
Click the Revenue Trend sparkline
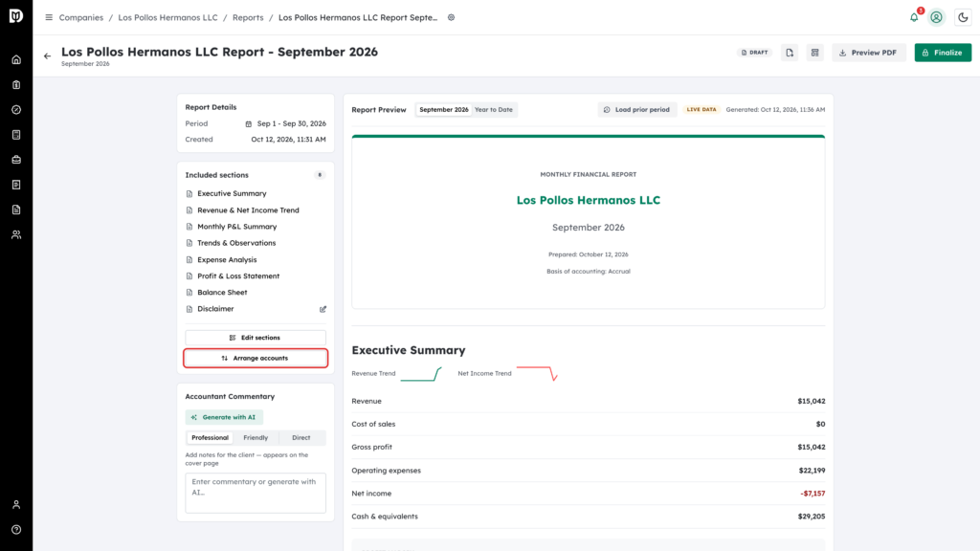tap(421, 374)
